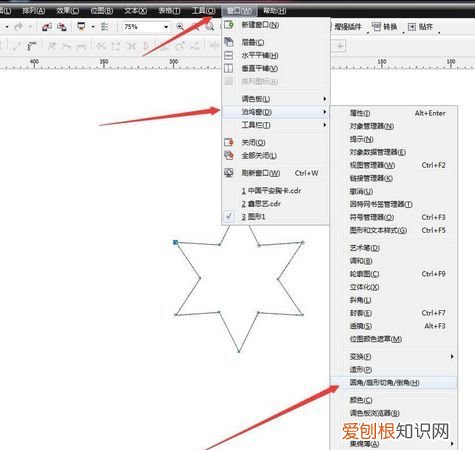Open the 立体化(X) docker
This screenshot has width=475, height=450.
[394, 287]
